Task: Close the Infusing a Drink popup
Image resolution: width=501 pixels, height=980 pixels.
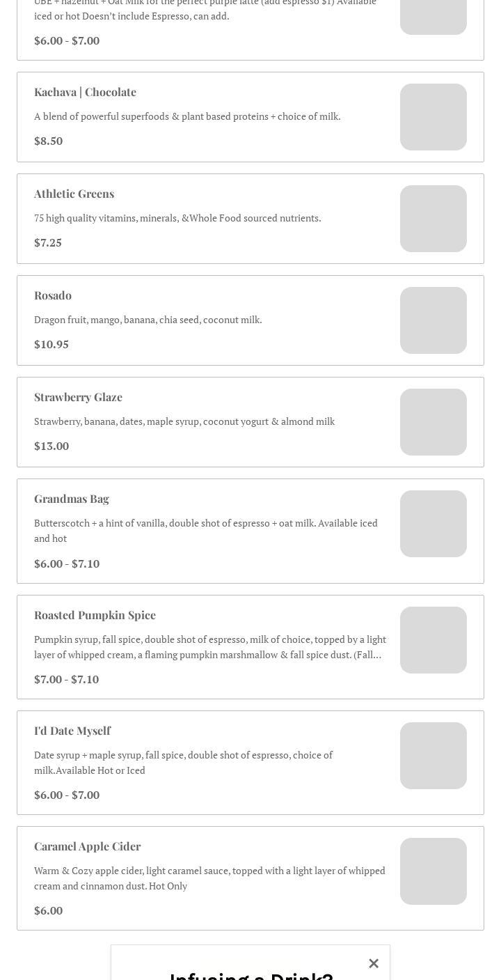Action: pos(374,963)
